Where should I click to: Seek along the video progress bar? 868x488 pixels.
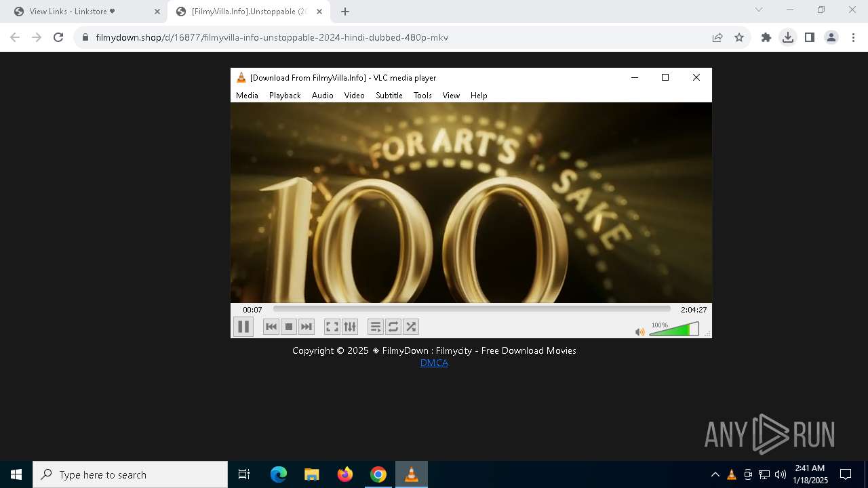472,309
